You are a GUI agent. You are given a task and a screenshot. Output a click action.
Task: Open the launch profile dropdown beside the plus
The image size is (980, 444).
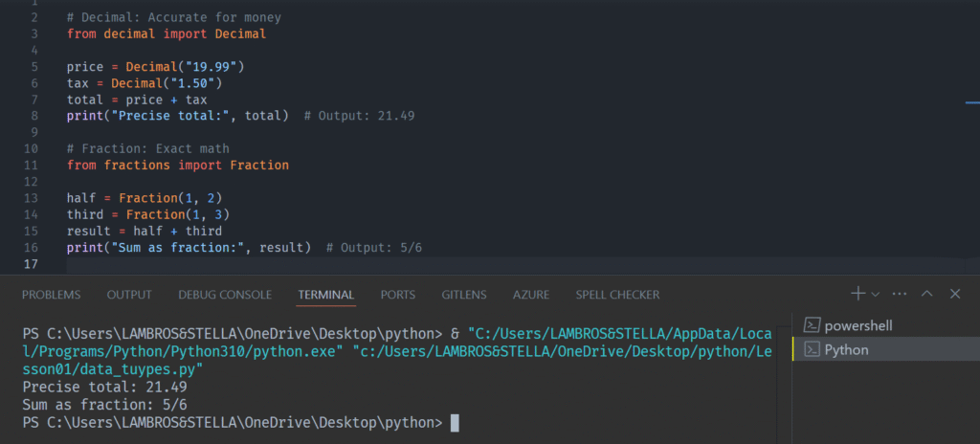click(x=875, y=294)
